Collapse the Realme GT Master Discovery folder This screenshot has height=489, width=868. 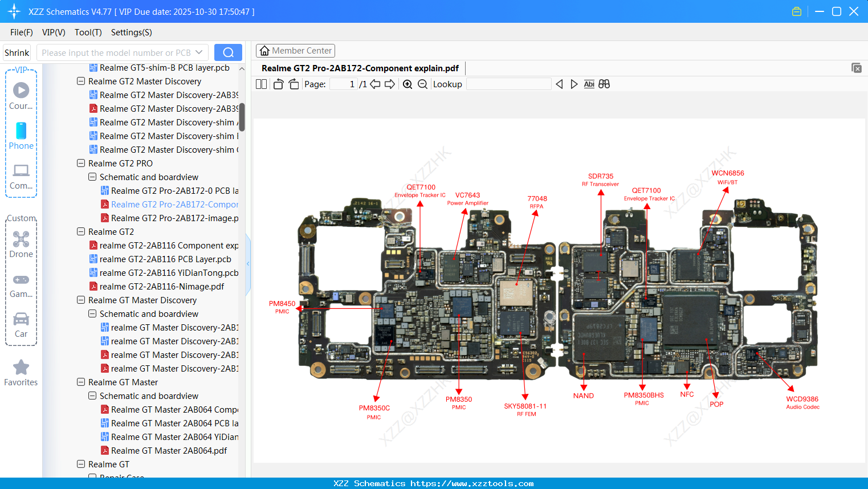tap(81, 300)
